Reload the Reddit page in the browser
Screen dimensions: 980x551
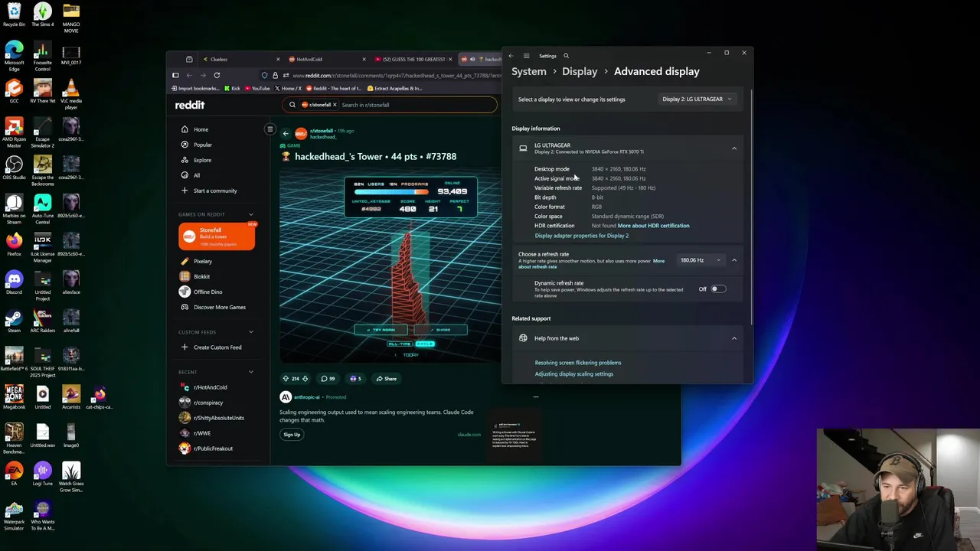pos(217,75)
